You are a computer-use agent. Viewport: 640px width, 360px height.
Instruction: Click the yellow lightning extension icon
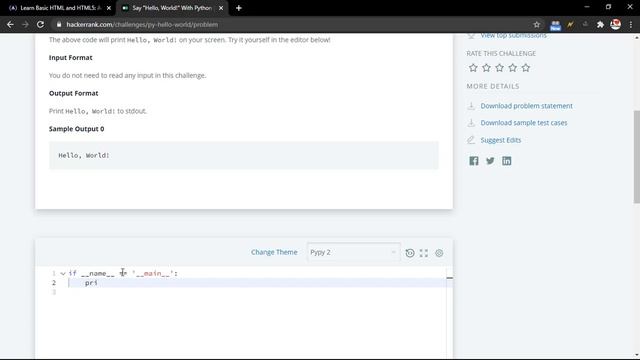tap(570, 25)
